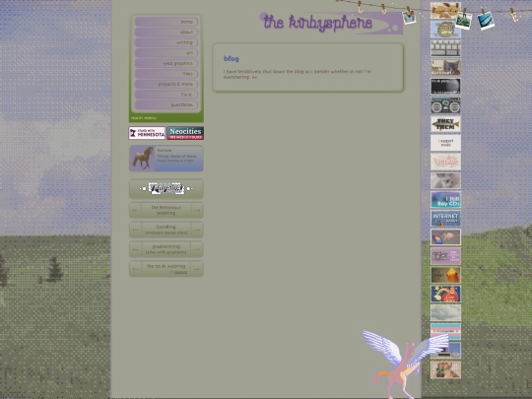Click the purple tarot cards stamp
532x399 pixels.
click(445, 256)
